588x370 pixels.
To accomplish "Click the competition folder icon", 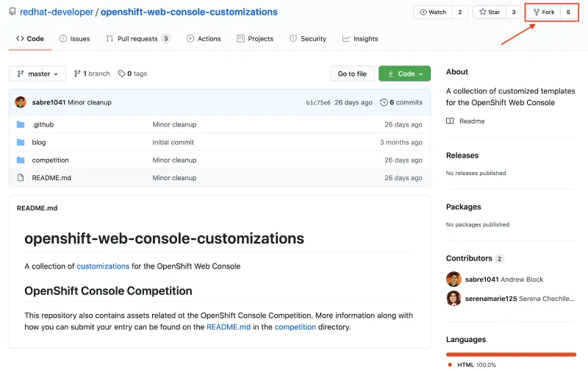I will tap(21, 160).
